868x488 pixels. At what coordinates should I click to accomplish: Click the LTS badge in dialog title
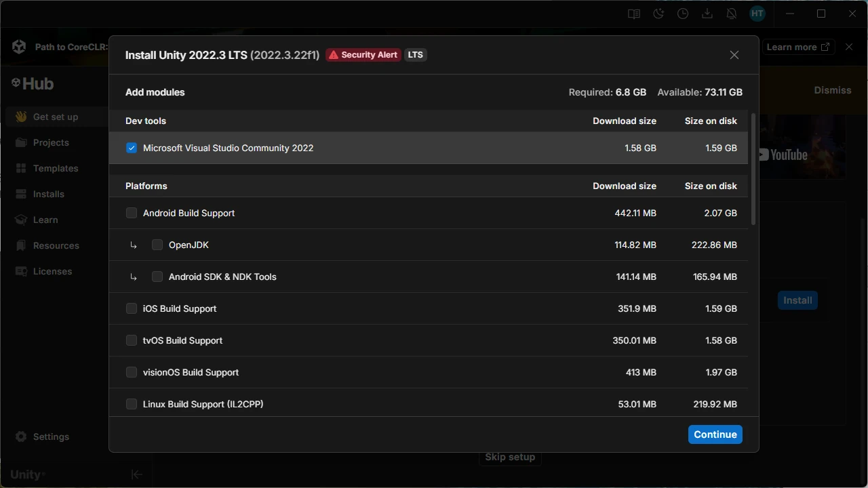[x=415, y=55]
